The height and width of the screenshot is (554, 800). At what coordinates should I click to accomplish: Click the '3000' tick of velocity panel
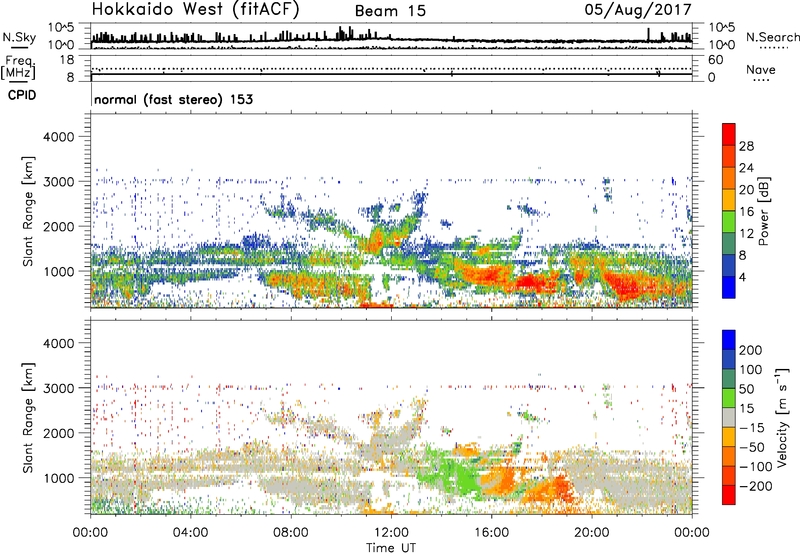click(x=58, y=388)
